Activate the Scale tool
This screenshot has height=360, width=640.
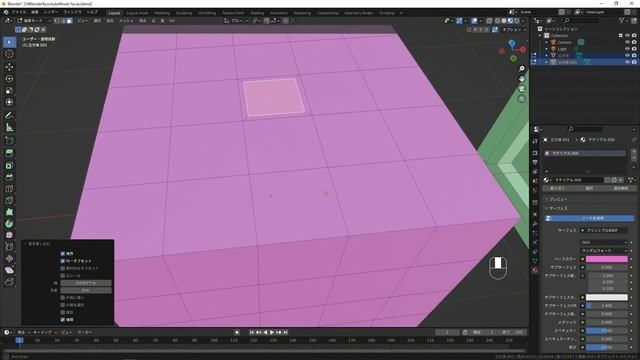(x=9, y=90)
